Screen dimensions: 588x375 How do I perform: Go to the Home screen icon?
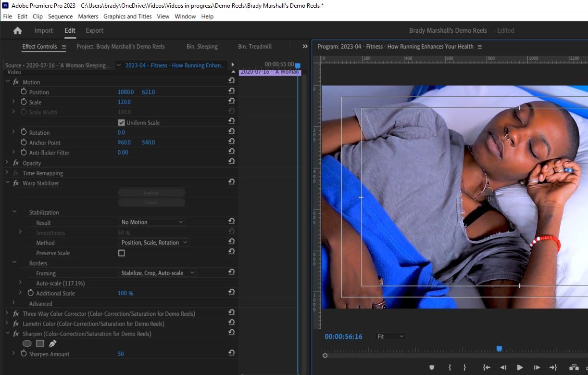click(17, 30)
